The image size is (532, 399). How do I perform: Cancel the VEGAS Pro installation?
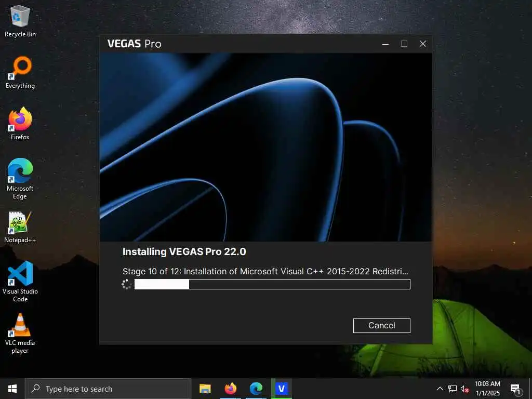[x=381, y=325]
